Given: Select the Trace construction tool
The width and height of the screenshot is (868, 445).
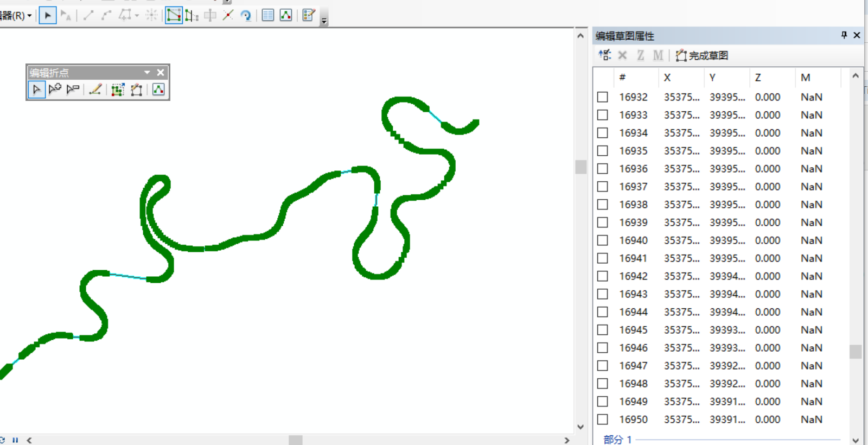Looking at the screenshot, I should point(125,15).
